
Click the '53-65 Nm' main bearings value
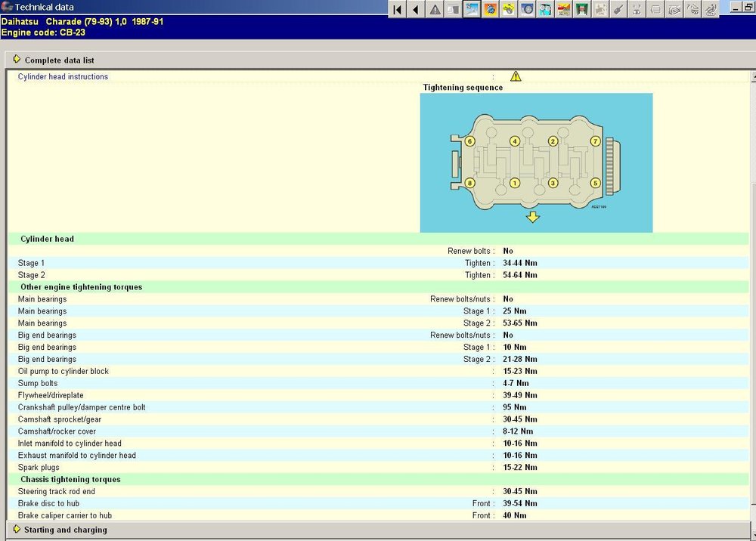(x=520, y=323)
